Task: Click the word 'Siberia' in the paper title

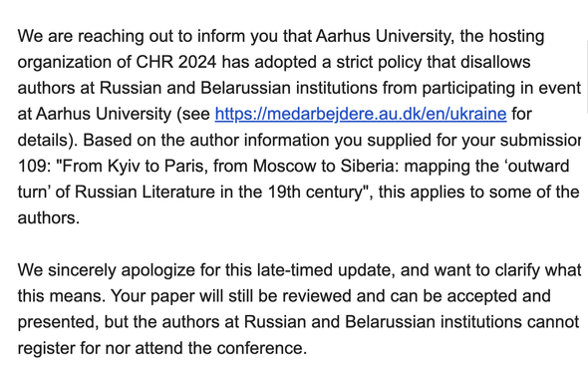Action: (x=367, y=166)
